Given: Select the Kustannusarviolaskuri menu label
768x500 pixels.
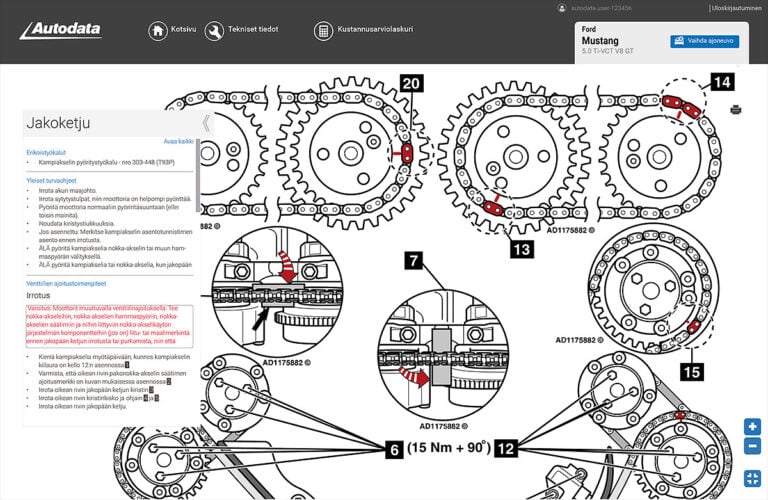Looking at the screenshot, I should [375, 30].
